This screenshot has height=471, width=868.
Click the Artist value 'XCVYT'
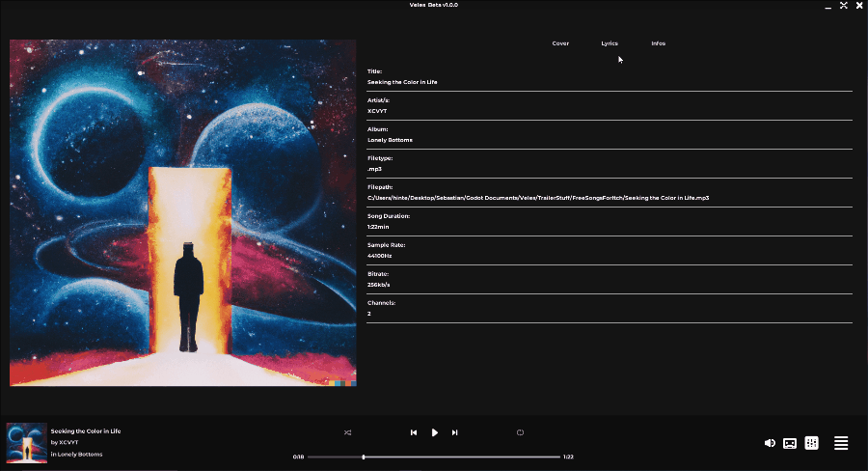(x=377, y=111)
